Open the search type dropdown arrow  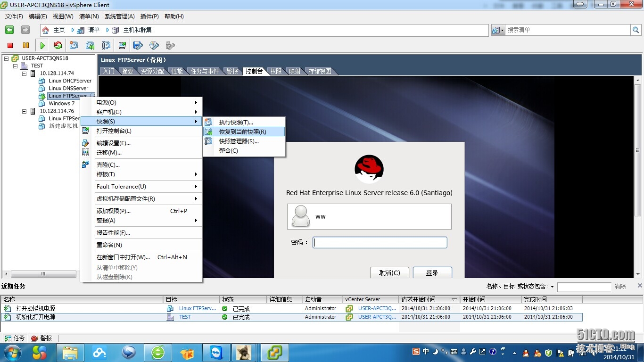pos(502,30)
